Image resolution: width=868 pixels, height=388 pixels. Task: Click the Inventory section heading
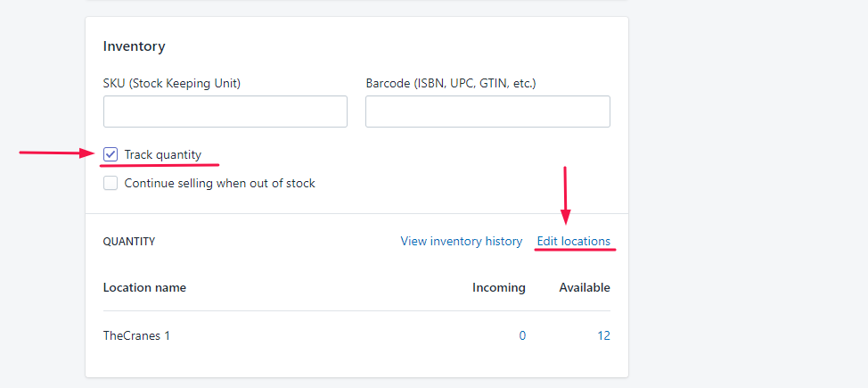click(x=134, y=46)
